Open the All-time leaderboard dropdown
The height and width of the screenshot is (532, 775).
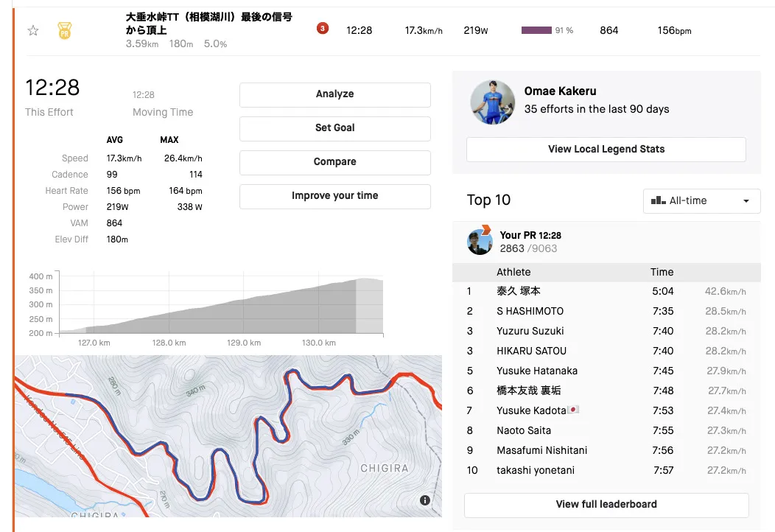click(701, 200)
